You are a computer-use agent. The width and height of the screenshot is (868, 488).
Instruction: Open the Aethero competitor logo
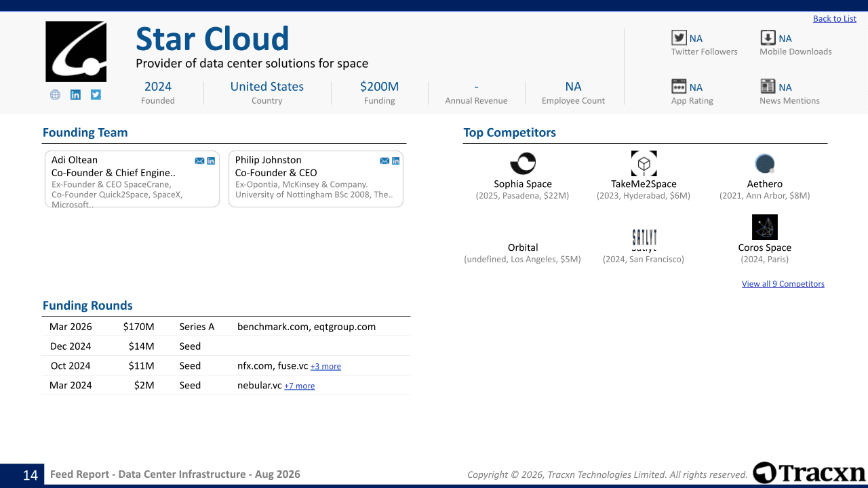click(765, 163)
